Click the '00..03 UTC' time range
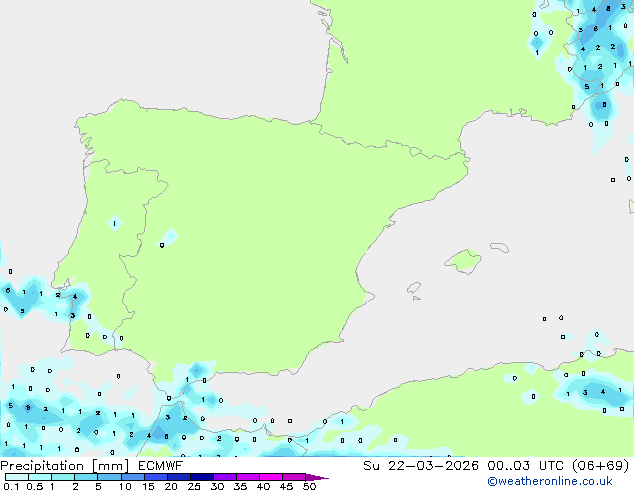This screenshot has width=634, height=490. click(525, 466)
